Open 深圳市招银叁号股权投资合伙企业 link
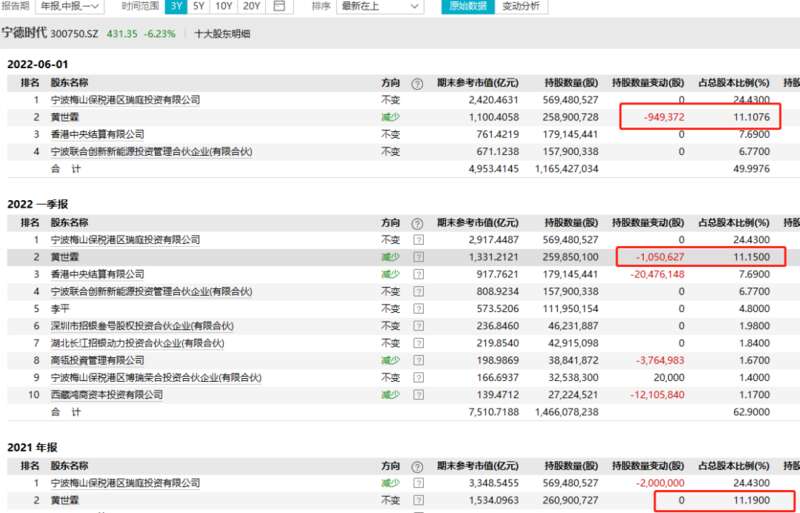Image resolution: width=800 pixels, height=513 pixels. [142, 326]
